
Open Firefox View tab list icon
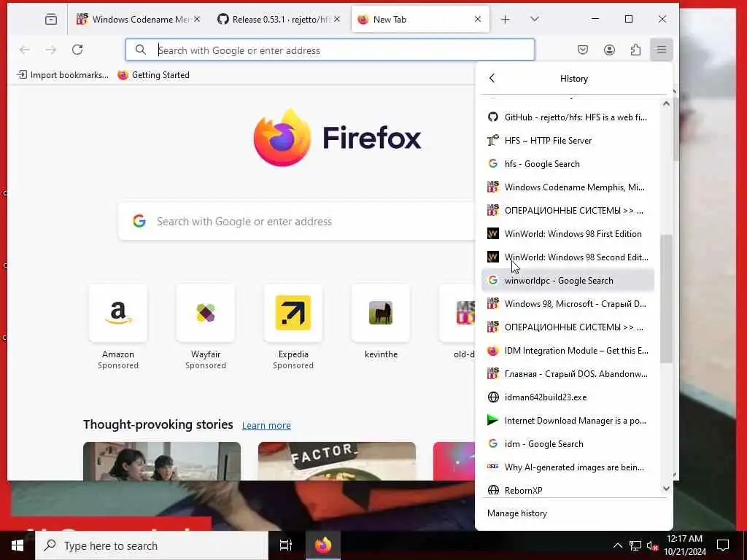[x=51, y=20]
